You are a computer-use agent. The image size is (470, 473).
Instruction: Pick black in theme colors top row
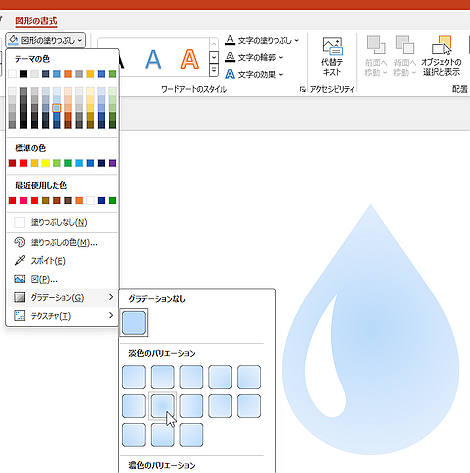[x=23, y=74]
